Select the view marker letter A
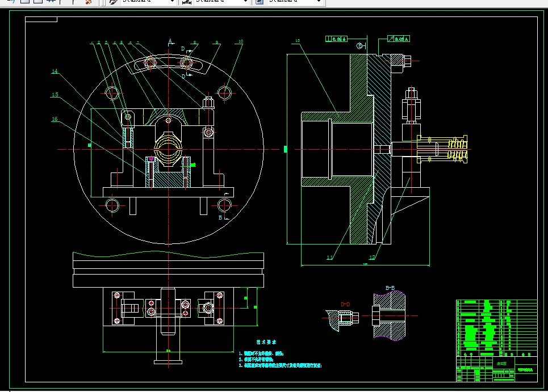 [x=170, y=41]
